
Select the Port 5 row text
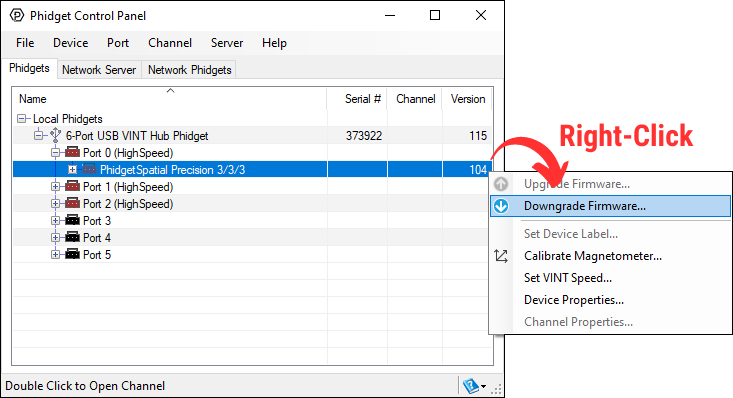[97, 255]
